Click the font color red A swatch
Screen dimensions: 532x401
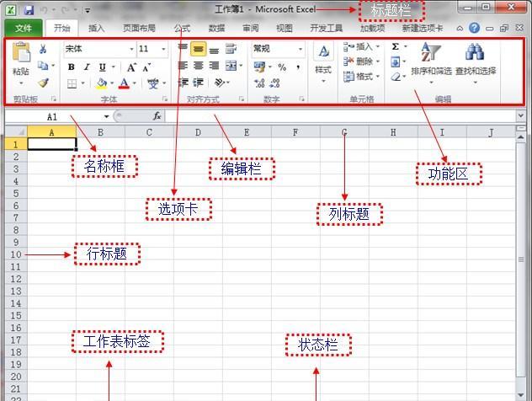124,83
